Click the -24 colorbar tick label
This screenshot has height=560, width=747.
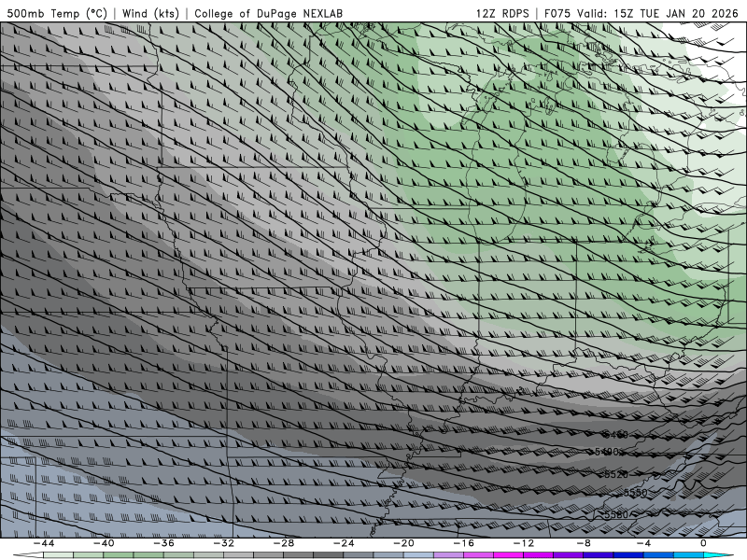(344, 543)
